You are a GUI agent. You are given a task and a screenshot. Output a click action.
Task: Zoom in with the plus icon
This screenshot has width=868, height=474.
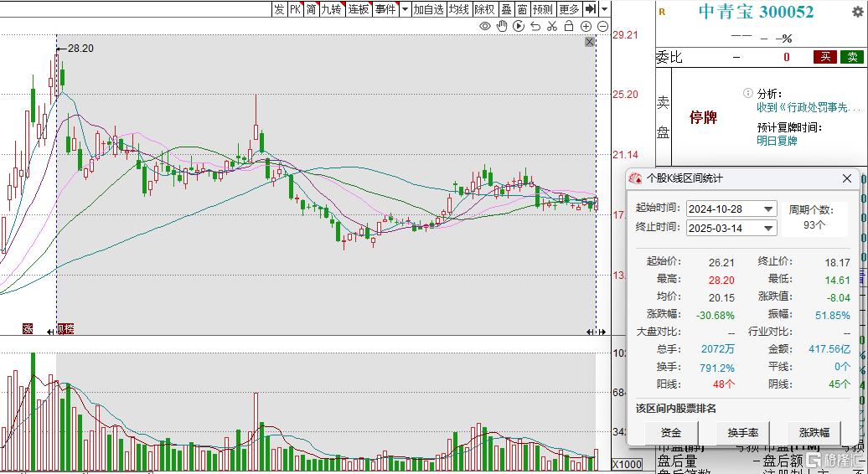point(586,26)
